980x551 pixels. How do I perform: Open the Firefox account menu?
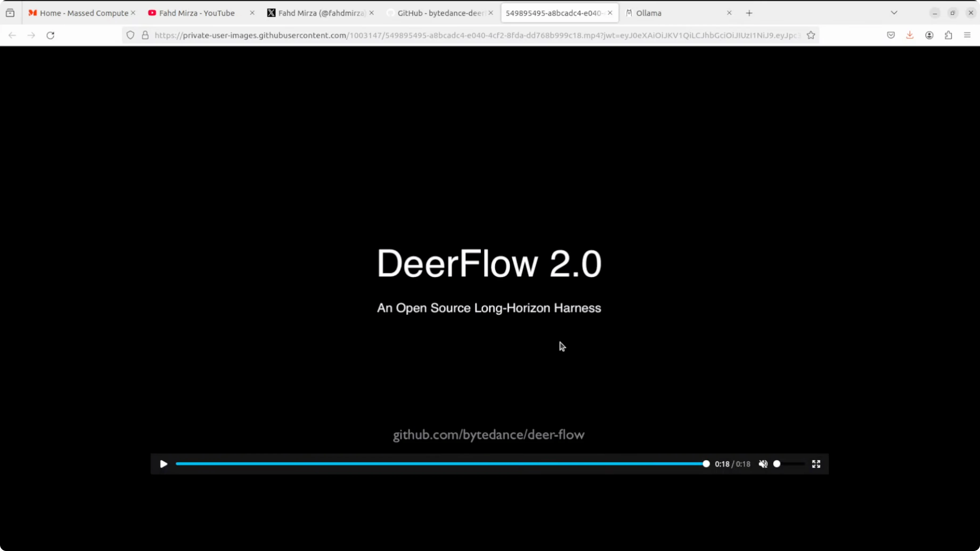(929, 35)
